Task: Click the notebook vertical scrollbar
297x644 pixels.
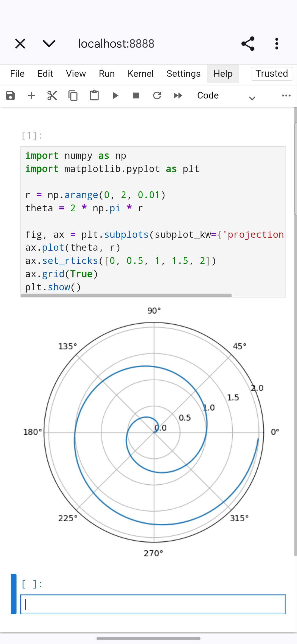Action: [x=295, y=332]
